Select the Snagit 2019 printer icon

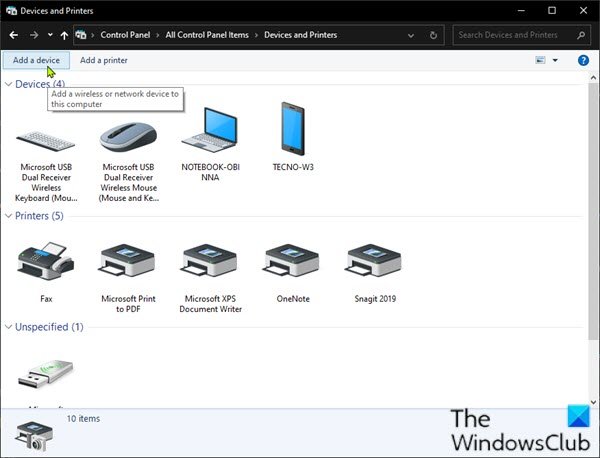click(x=374, y=261)
